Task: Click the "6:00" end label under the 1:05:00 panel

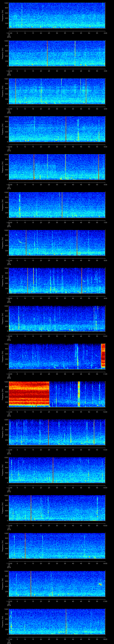Action: pyautogui.click(x=105, y=184)
